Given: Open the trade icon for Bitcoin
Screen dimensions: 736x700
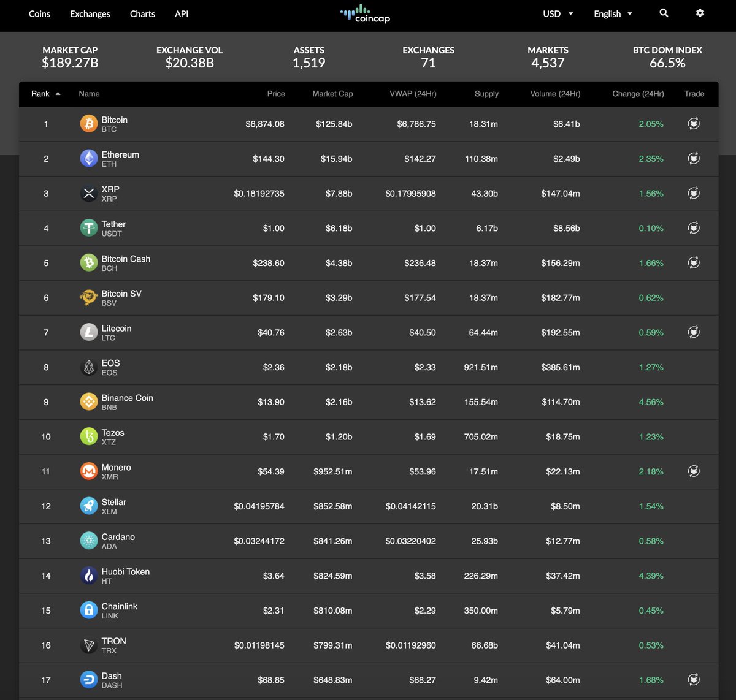Looking at the screenshot, I should click(x=694, y=124).
